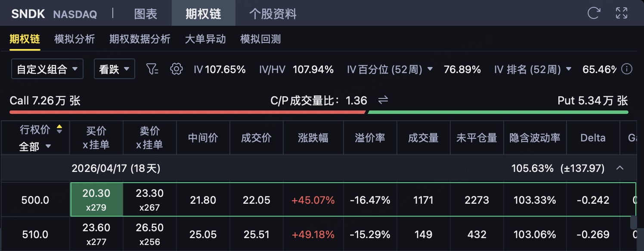Image resolution: width=644 pixels, height=251 pixels.
Task: Open the 大单异动 sub-tab
Action: (x=205, y=39)
